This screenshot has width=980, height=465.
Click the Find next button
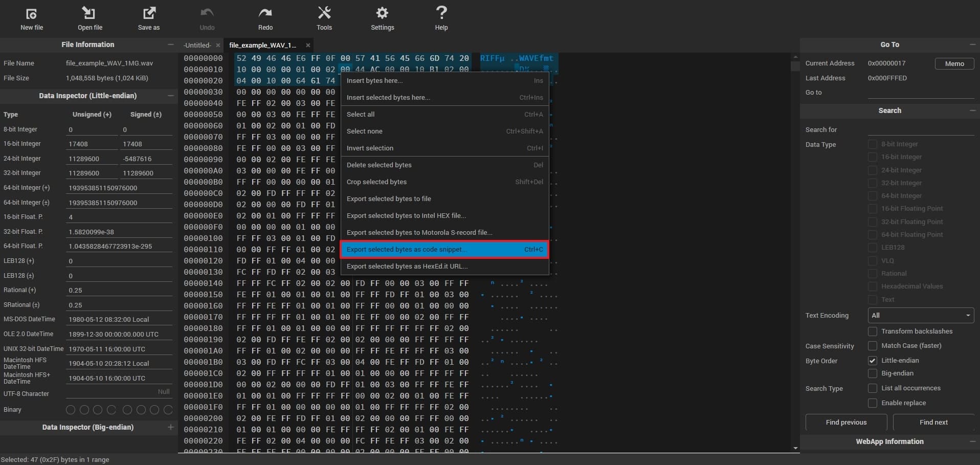[933, 422]
